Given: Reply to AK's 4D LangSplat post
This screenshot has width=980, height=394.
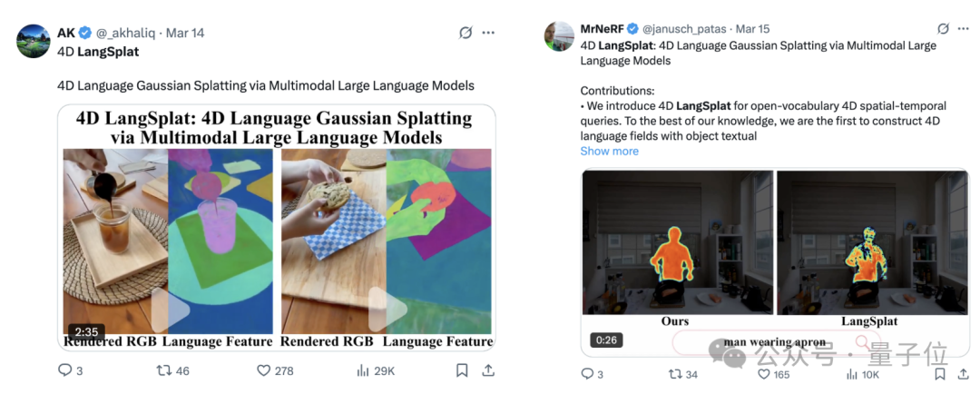Looking at the screenshot, I should [x=65, y=370].
